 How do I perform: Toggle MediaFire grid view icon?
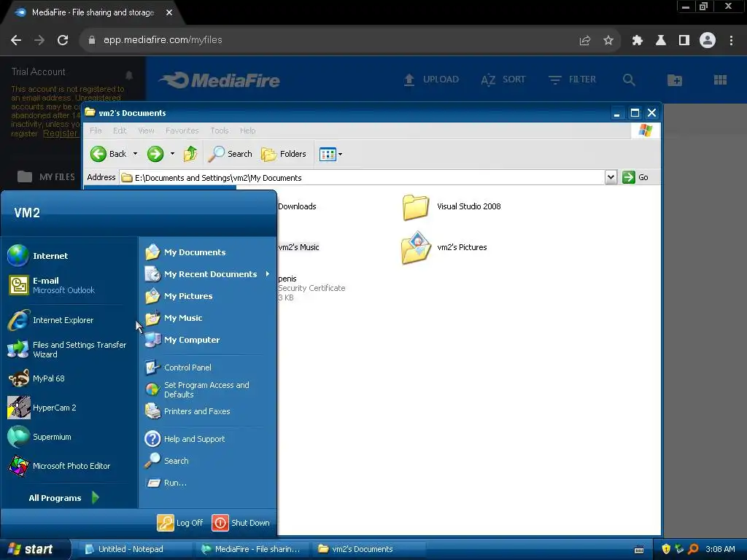point(720,79)
